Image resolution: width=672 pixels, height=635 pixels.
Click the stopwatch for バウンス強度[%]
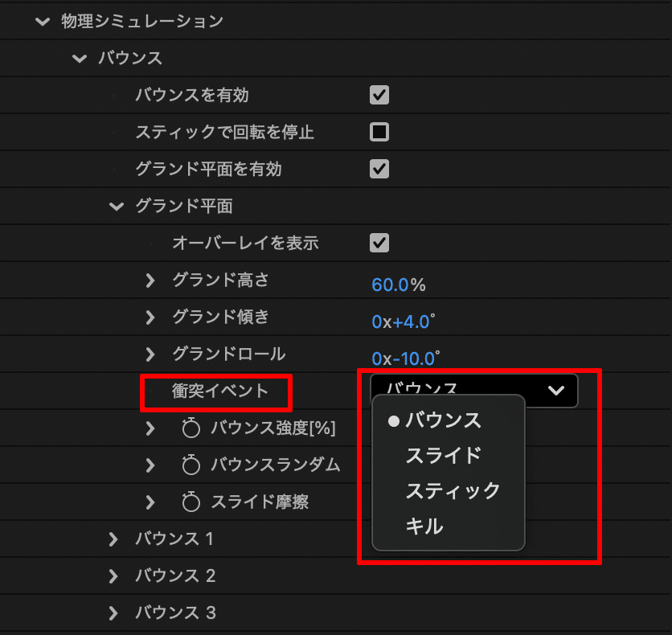(x=191, y=429)
